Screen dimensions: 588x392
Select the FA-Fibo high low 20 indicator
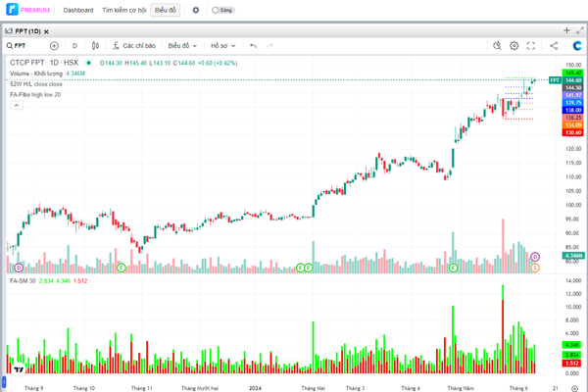point(35,94)
